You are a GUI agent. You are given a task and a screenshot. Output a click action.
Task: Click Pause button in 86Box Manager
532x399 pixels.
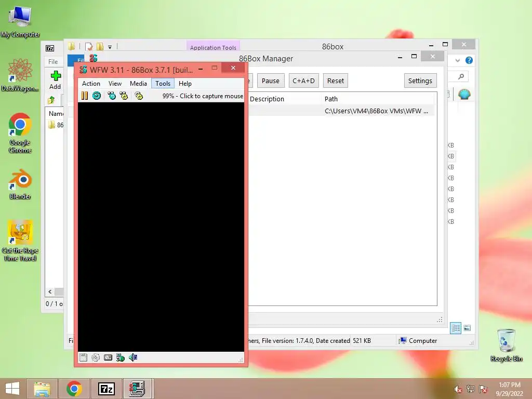[x=270, y=81]
